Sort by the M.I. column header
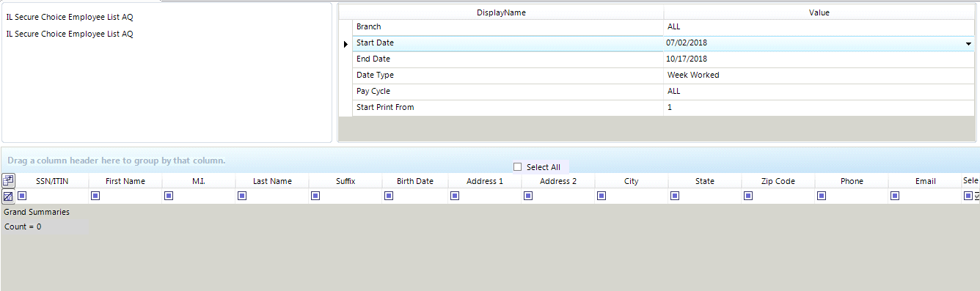Image resolution: width=980 pixels, height=291 pixels. (199, 181)
